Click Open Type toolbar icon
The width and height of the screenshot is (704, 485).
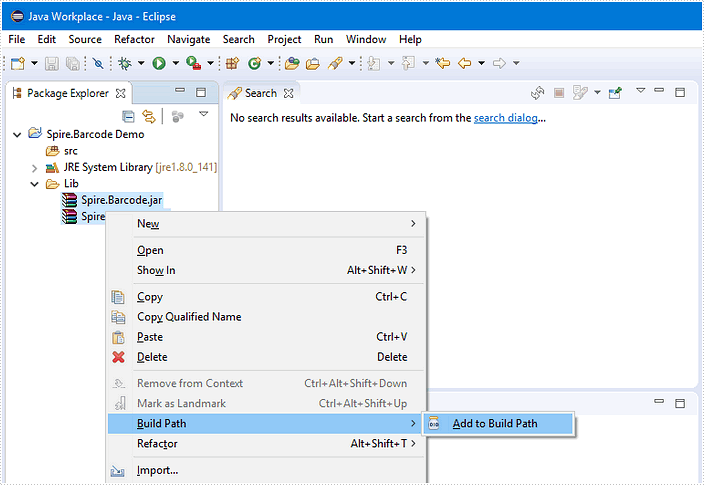coord(292,63)
